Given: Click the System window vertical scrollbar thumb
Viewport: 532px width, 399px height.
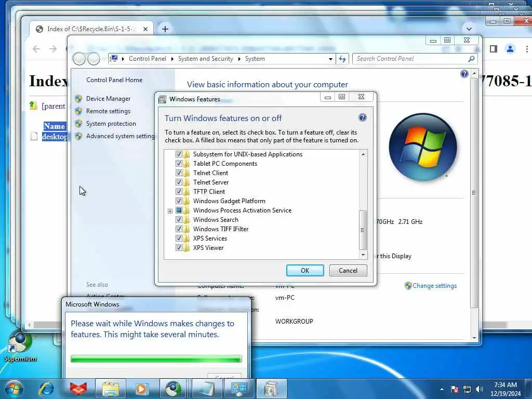Looking at the screenshot, I should [474, 193].
